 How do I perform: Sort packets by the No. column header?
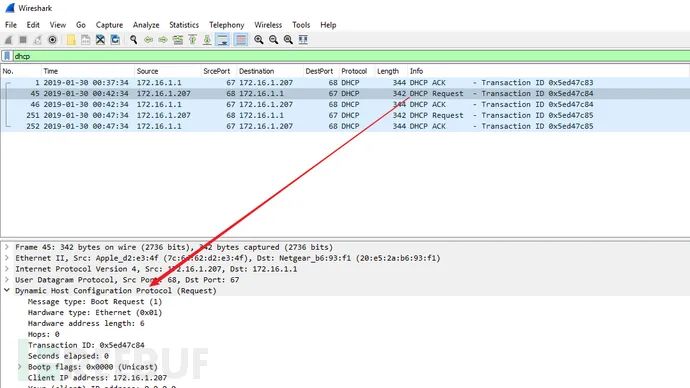(x=21, y=71)
